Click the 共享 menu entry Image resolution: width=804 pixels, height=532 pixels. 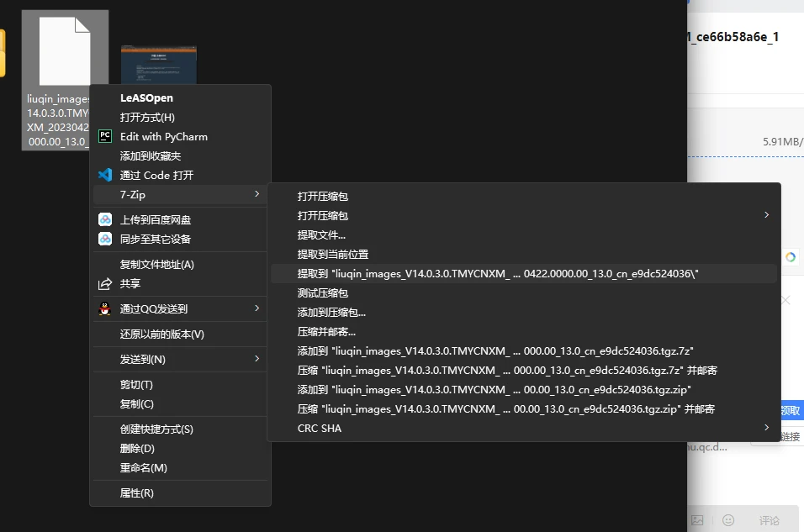point(180,284)
